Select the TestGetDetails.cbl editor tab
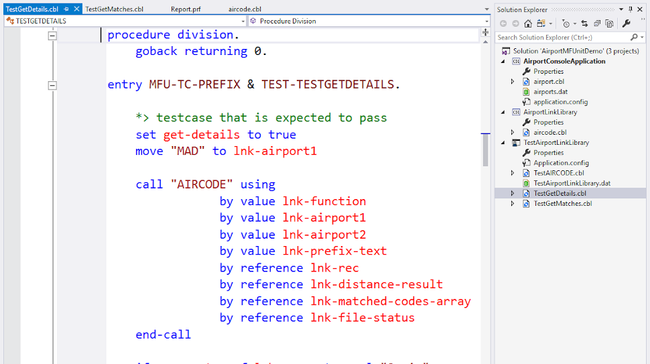The width and height of the screenshot is (650, 364). point(32,9)
